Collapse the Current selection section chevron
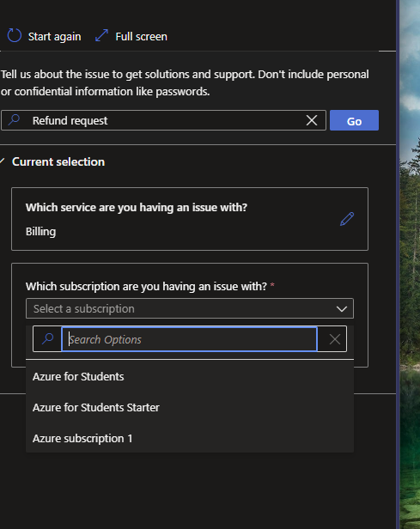This screenshot has width=420, height=529. 3,161
